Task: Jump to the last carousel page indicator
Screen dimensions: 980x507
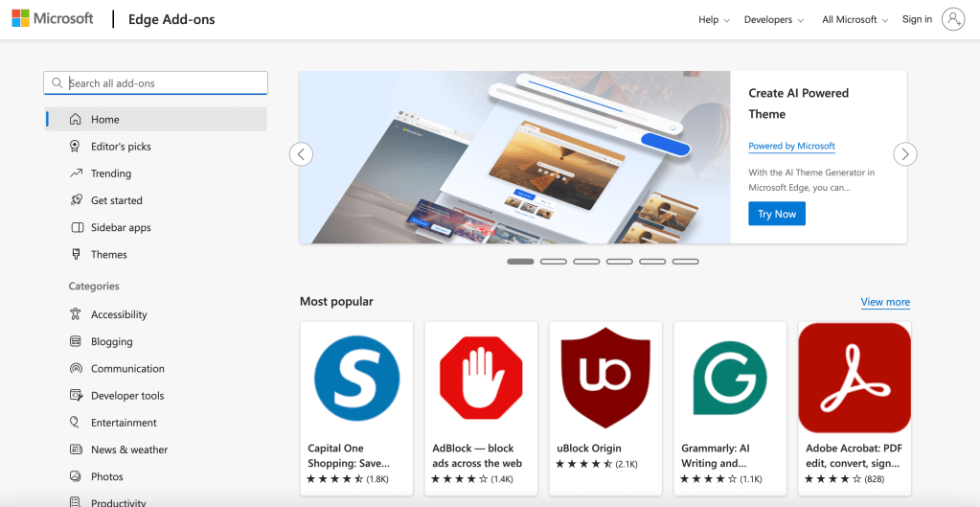Action: coord(685,261)
